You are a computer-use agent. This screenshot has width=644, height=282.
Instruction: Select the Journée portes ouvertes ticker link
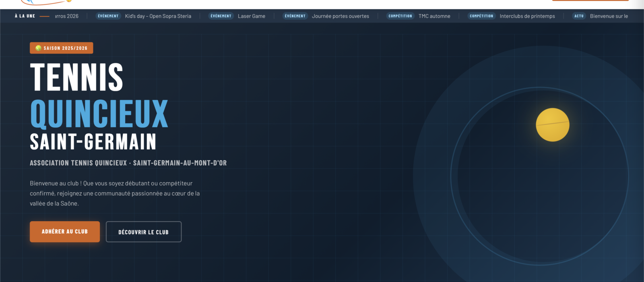click(x=341, y=16)
